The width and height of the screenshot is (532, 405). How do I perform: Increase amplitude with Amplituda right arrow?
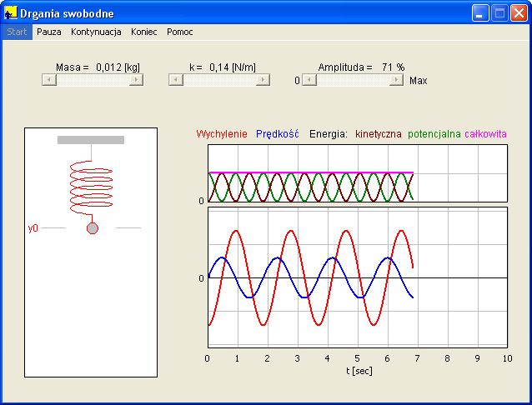click(x=398, y=81)
